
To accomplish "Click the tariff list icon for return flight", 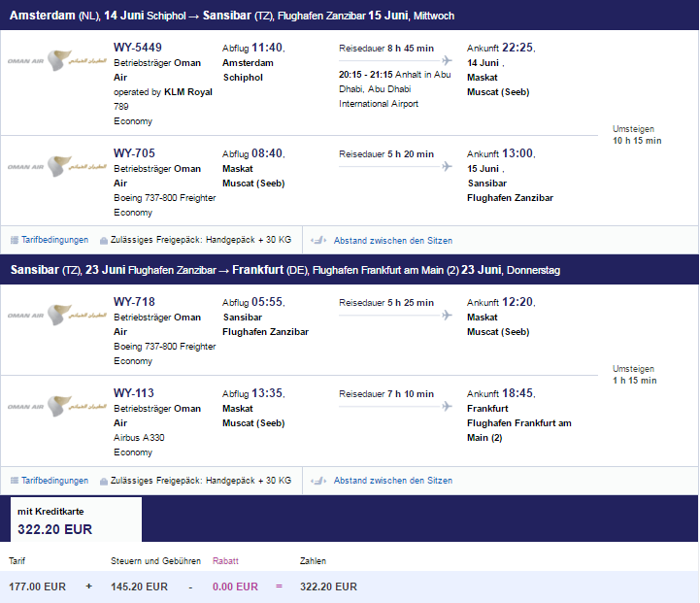I will pyautogui.click(x=15, y=481).
